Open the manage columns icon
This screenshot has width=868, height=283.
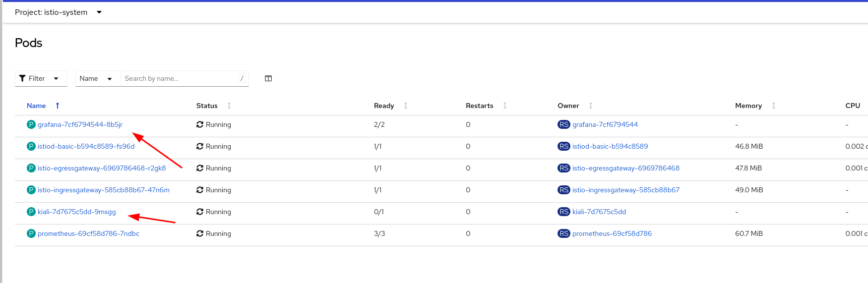[x=268, y=78]
